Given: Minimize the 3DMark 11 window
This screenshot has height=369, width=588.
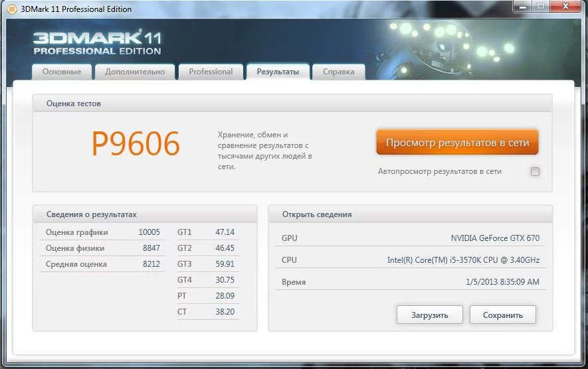Looking at the screenshot, I should [x=523, y=7].
